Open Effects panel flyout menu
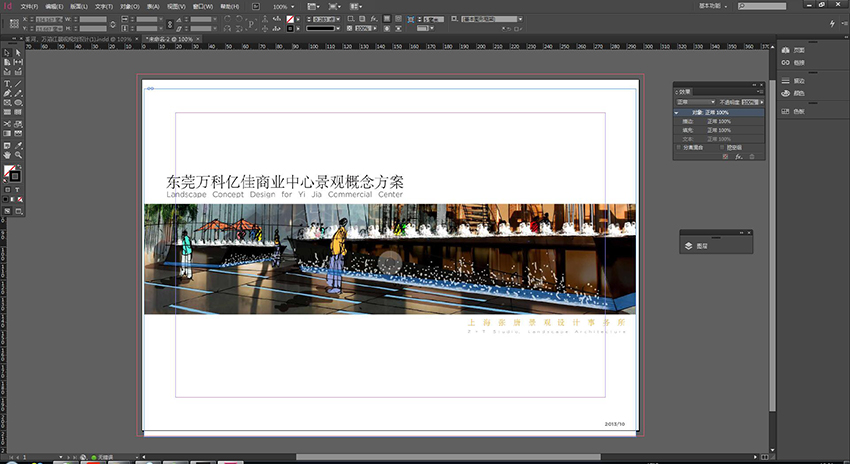Screen dimensions: 850x464 (x=760, y=92)
